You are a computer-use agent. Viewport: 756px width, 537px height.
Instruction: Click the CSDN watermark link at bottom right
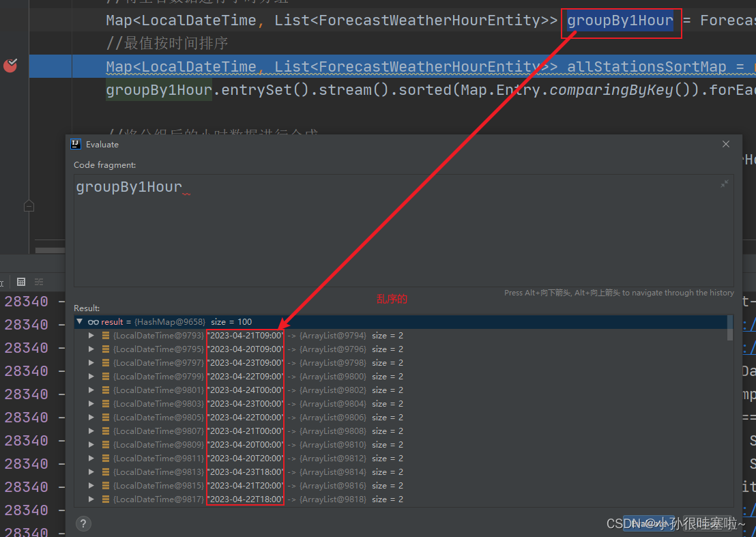point(675,523)
